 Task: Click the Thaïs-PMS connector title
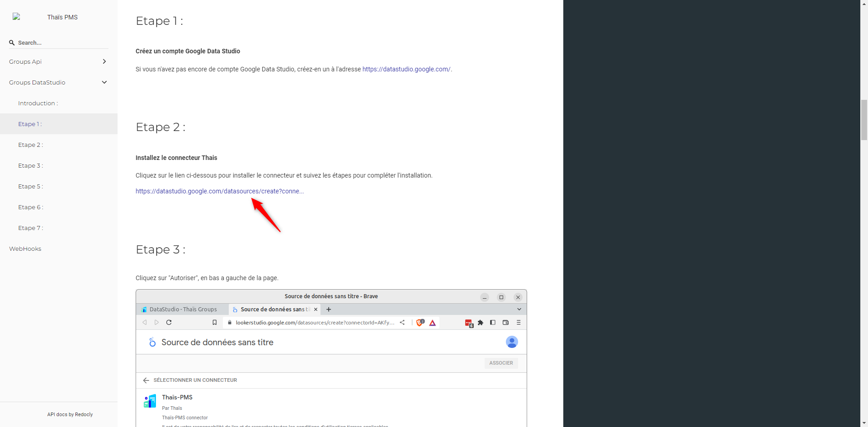coord(177,398)
